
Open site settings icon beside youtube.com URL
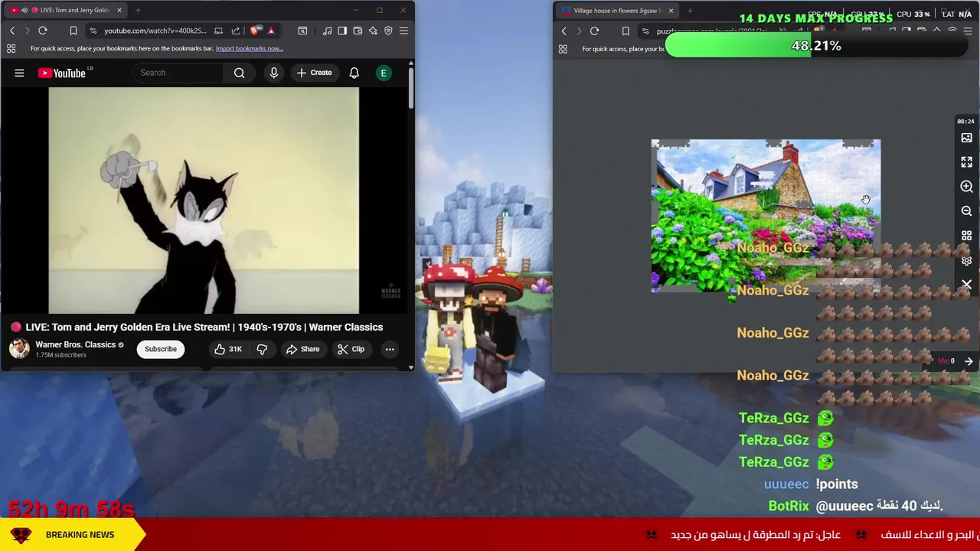pos(93,31)
